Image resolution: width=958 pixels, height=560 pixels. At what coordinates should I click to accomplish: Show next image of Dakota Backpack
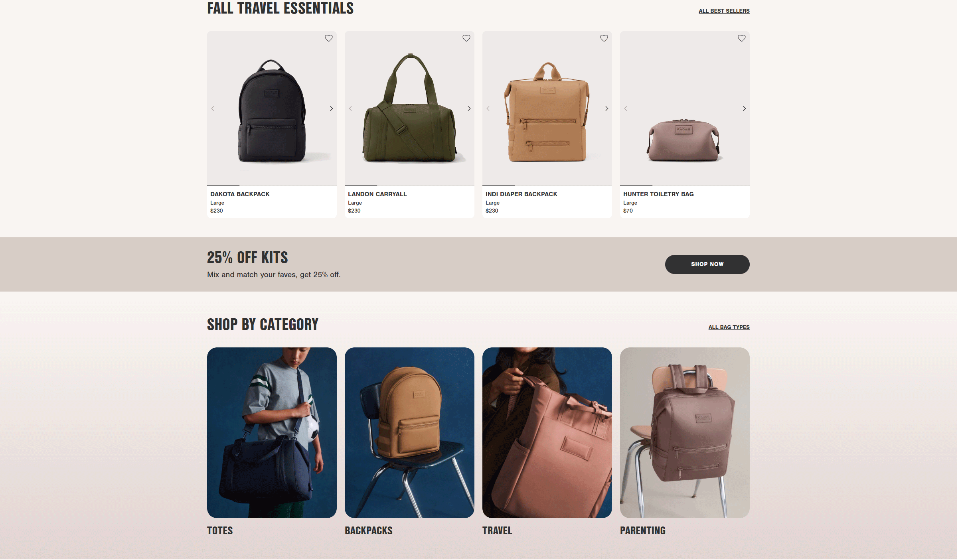pyautogui.click(x=331, y=108)
